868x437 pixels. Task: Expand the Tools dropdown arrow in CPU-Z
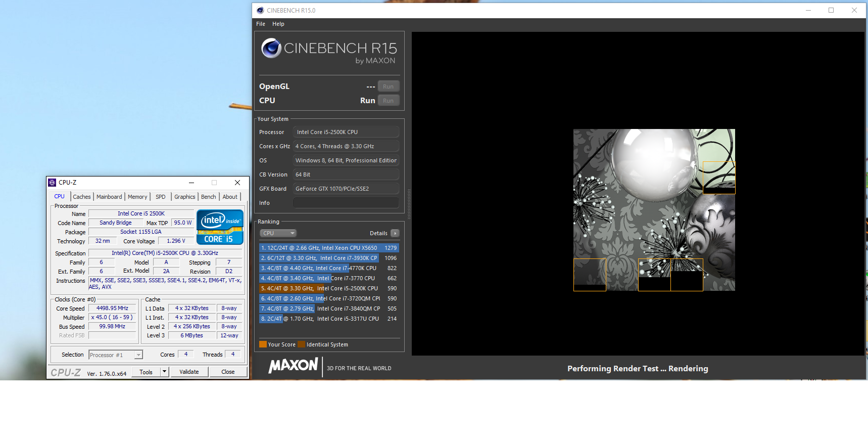164,372
